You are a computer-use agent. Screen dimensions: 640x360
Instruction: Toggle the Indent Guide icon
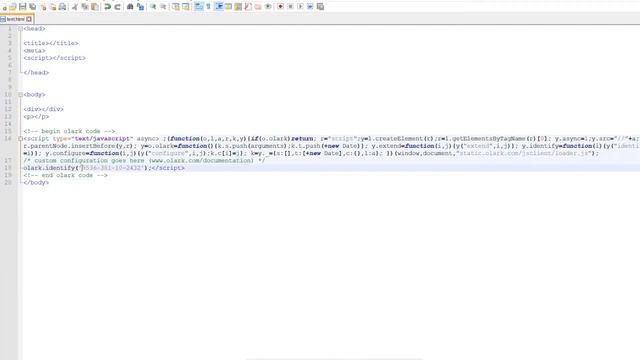point(219,7)
